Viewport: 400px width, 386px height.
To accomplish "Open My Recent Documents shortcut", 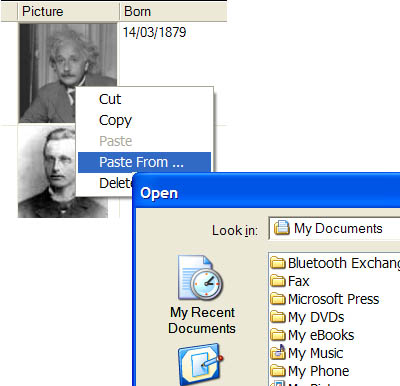I will coord(201,295).
